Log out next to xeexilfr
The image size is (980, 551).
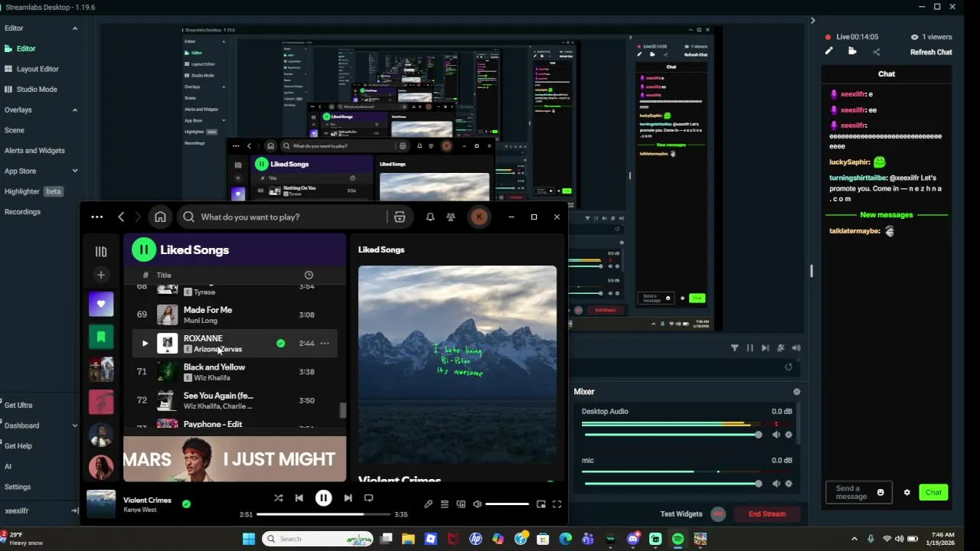coord(75,511)
